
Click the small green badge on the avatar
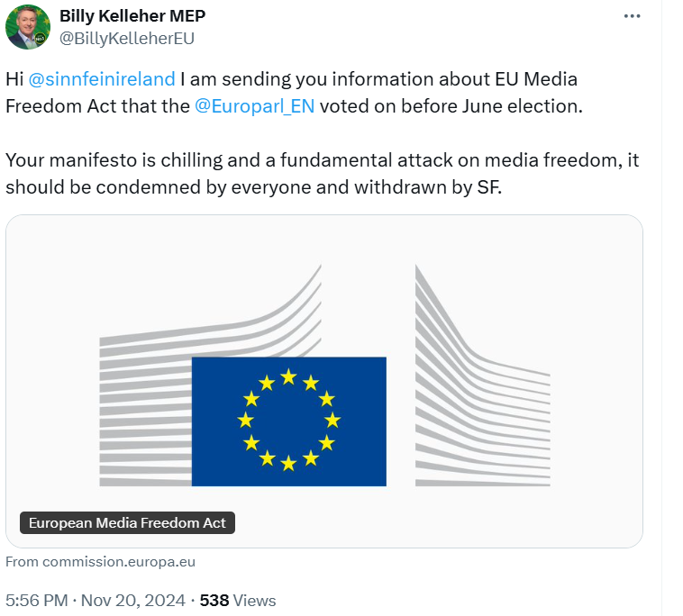click(40, 39)
